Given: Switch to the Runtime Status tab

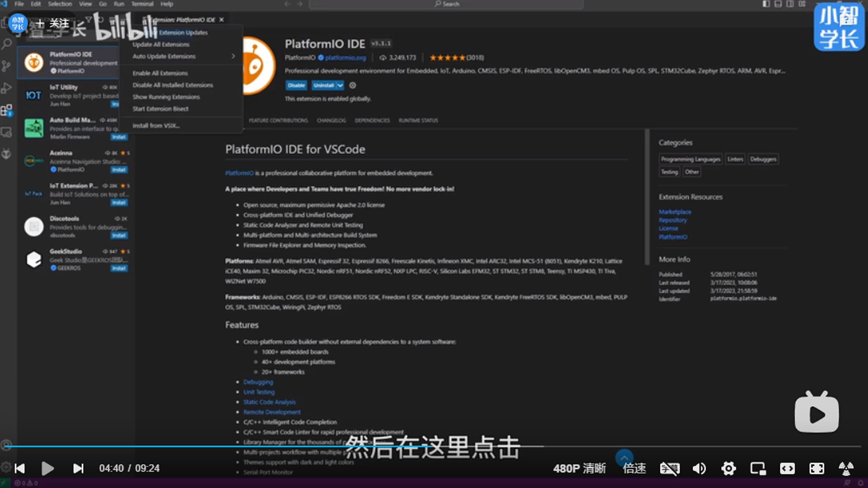Looking at the screenshot, I should 418,121.
